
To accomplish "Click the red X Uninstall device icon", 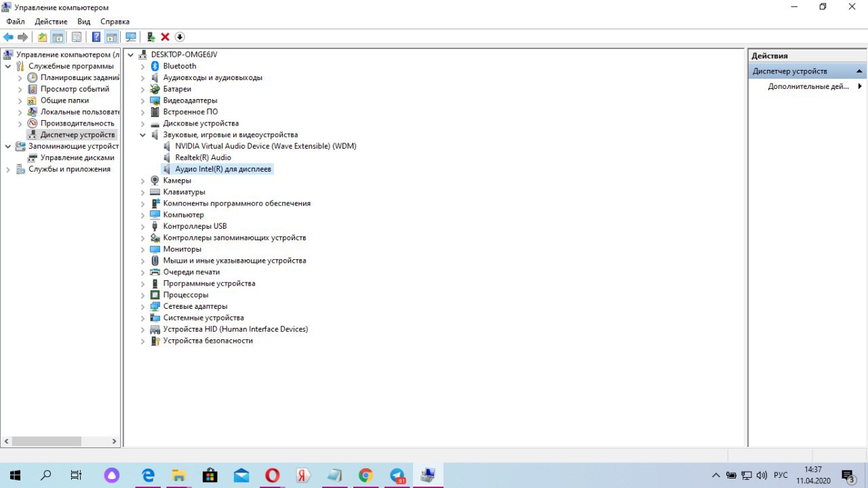I will coord(165,37).
